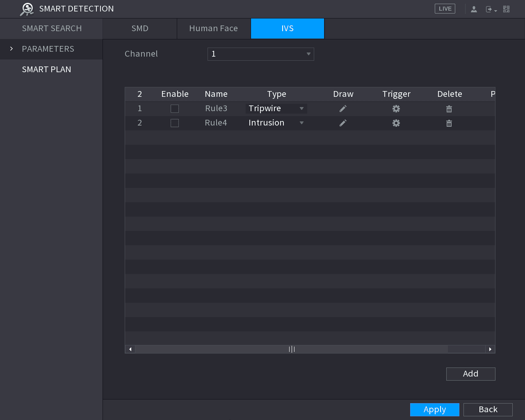This screenshot has height=420, width=525.
Task: Click the Rule3 name cell
Action: tap(216, 109)
